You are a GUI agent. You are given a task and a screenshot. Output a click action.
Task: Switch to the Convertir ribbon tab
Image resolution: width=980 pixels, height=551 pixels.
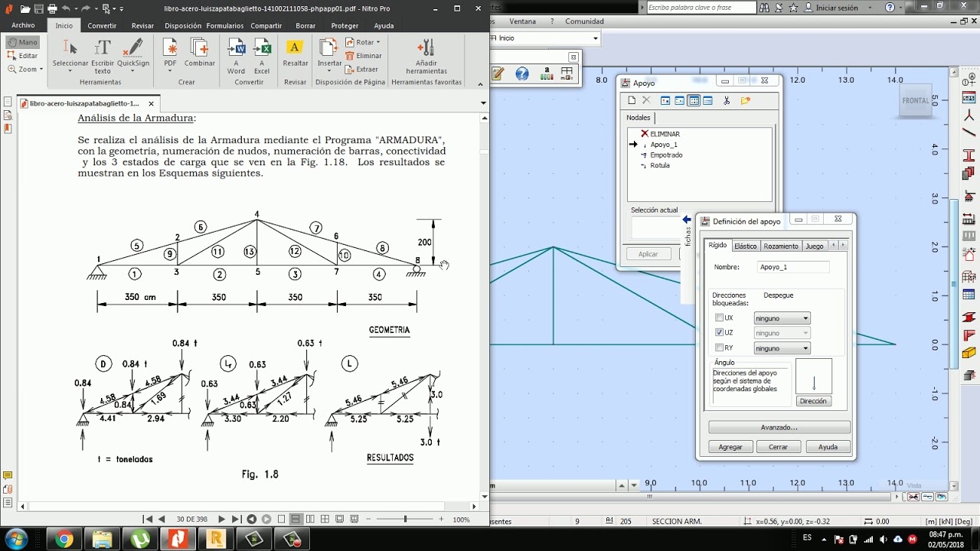pyautogui.click(x=102, y=25)
